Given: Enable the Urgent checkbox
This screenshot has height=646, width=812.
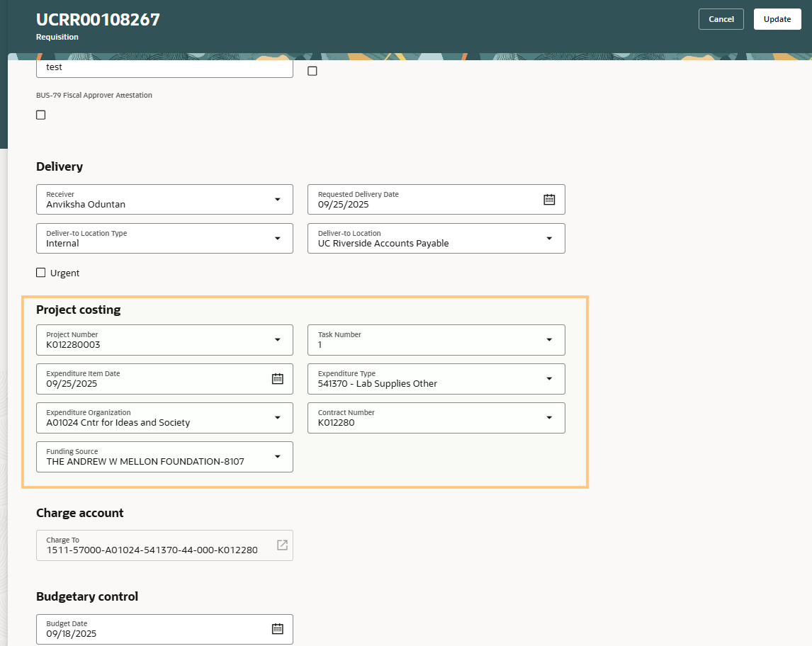Looking at the screenshot, I should coord(41,273).
